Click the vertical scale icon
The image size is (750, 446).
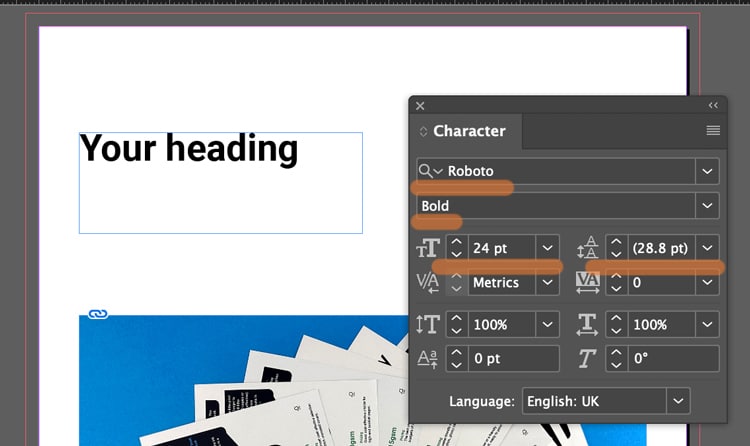(428, 324)
